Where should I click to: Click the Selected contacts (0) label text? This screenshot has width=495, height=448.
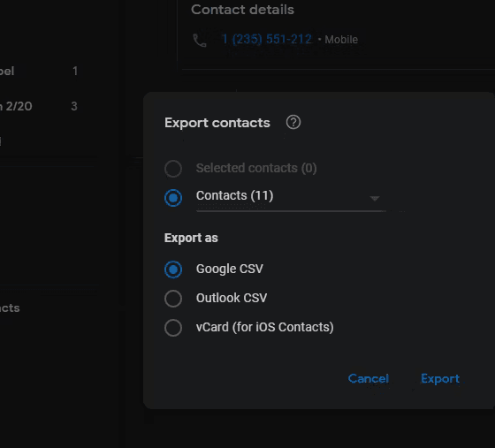tap(256, 168)
